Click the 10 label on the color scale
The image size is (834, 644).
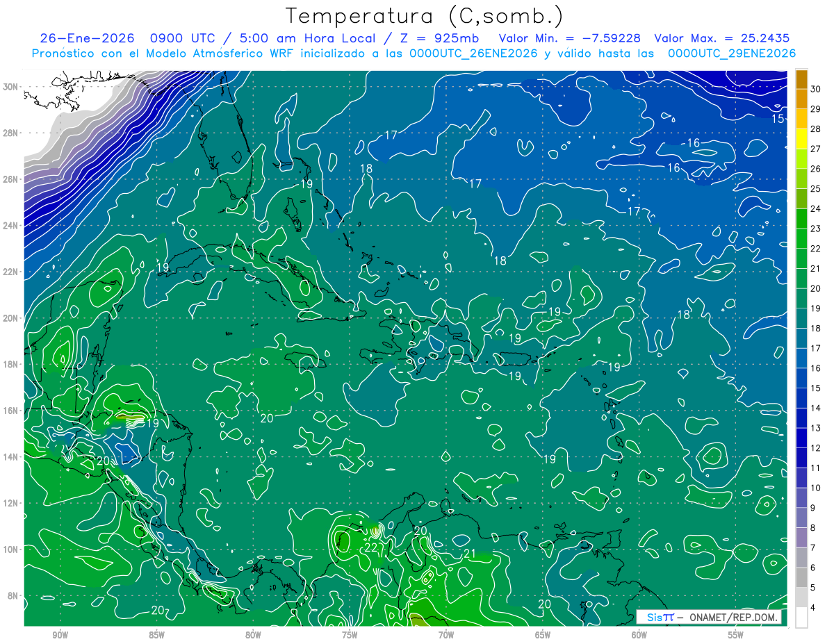pyautogui.click(x=817, y=488)
